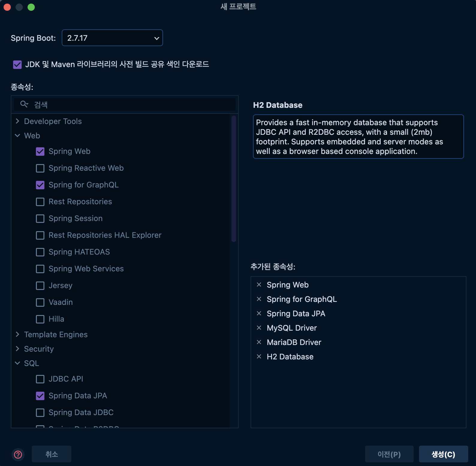Toggle JDK and Maven shared index download checkbox
Image resolution: width=476 pixels, height=466 pixels.
[x=17, y=65]
